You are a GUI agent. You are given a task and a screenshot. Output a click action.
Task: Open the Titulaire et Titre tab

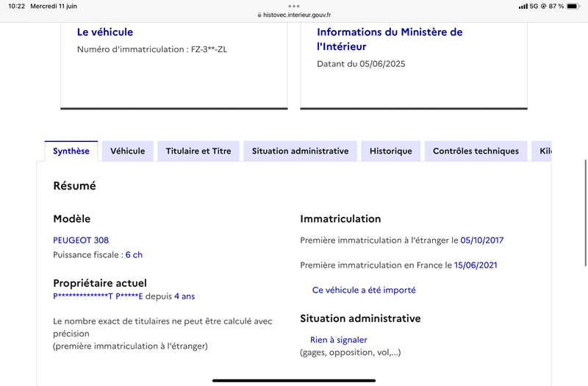[x=198, y=151]
